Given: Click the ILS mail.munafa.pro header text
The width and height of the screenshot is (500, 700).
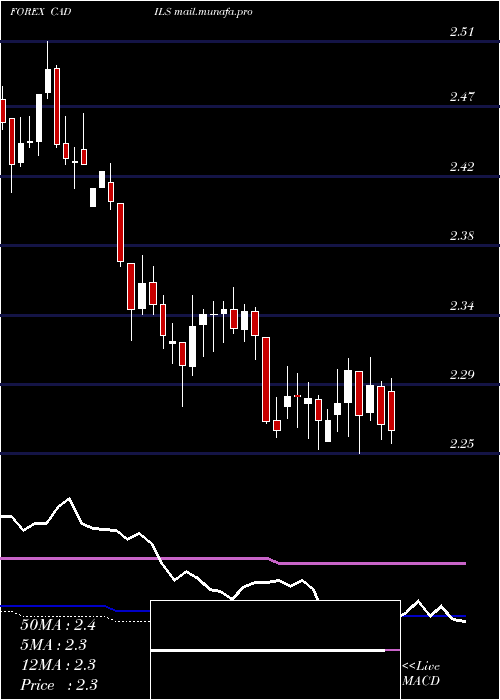Looking at the screenshot, I should point(203,12).
